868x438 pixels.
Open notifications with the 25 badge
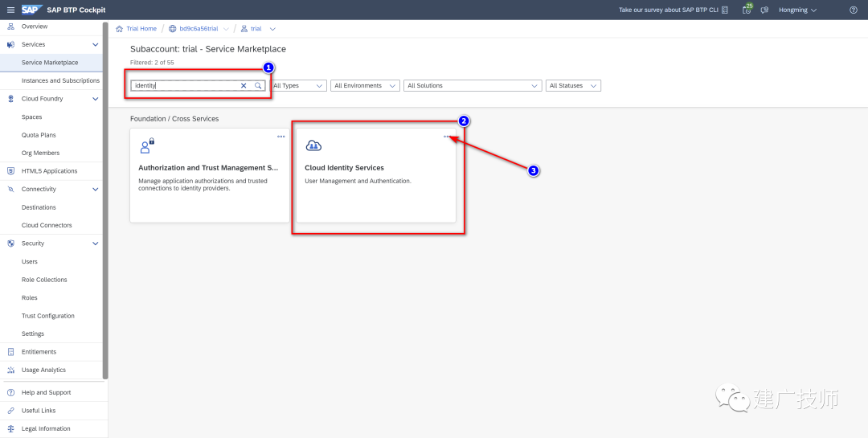747,10
